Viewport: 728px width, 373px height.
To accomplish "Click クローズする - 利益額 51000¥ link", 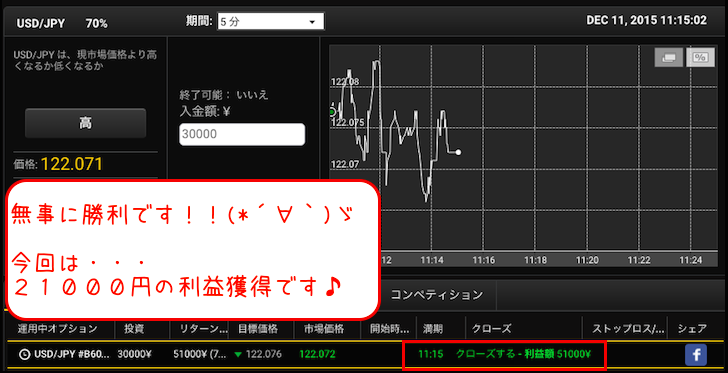I will [x=523, y=354].
